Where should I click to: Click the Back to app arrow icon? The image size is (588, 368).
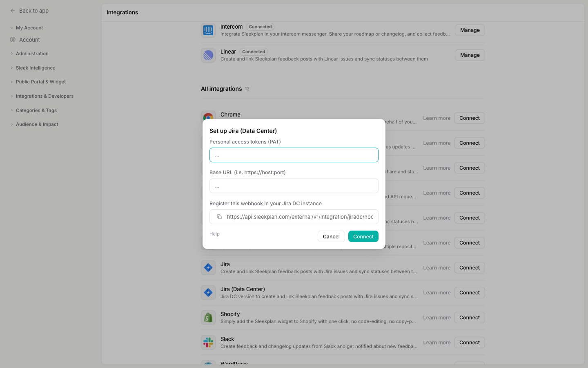13,11
